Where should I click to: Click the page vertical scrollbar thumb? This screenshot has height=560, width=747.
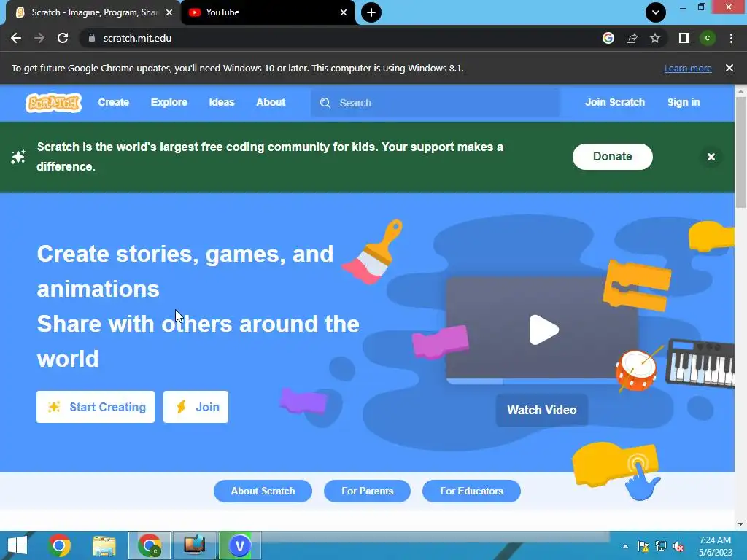point(741,152)
